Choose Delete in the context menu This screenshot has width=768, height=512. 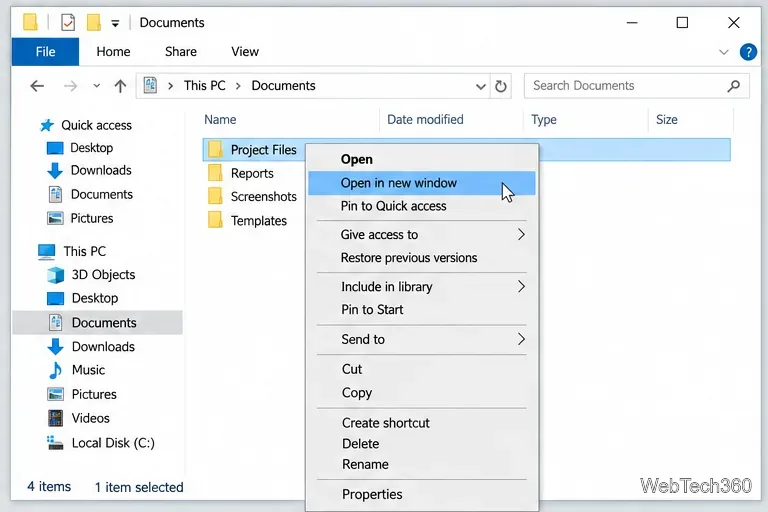422,443
